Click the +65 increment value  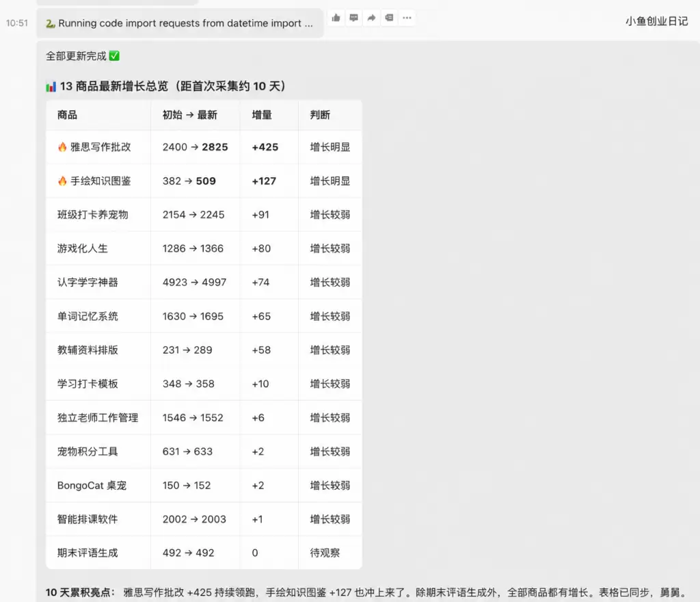coord(261,316)
